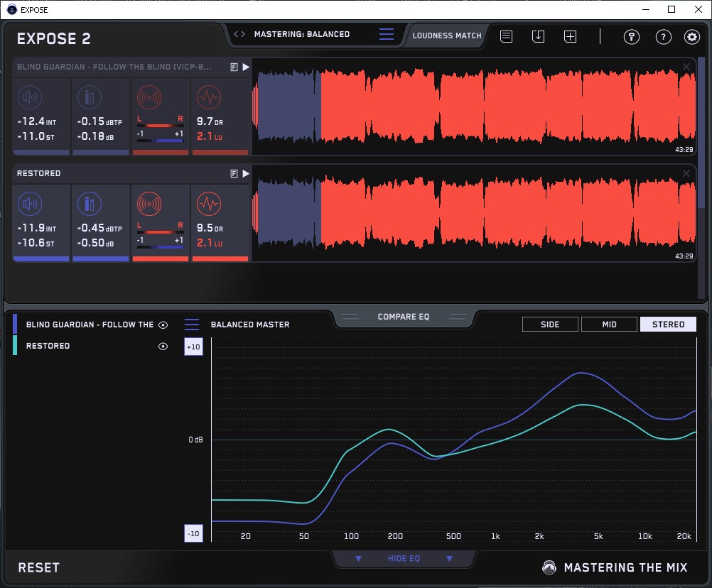Toggle Loudness Match
Image resolution: width=712 pixels, height=588 pixels.
tap(447, 36)
